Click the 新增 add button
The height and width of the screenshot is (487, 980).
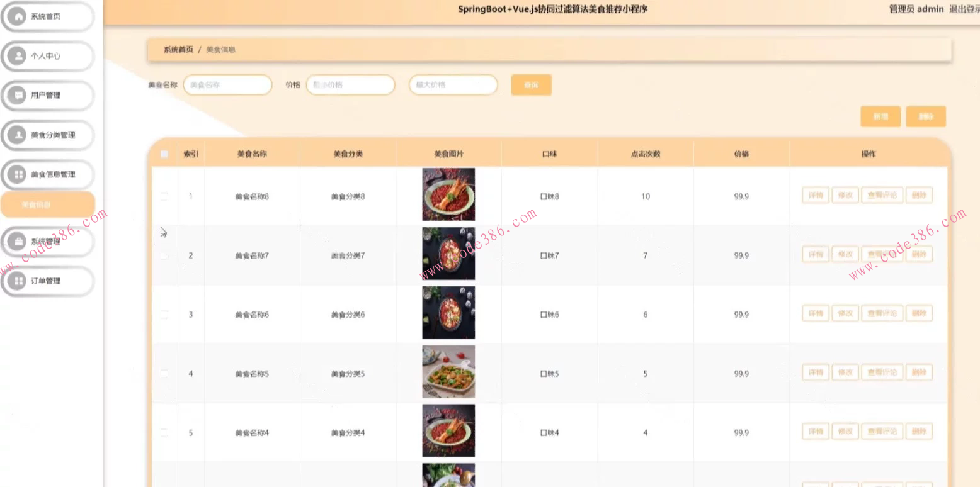pos(880,116)
